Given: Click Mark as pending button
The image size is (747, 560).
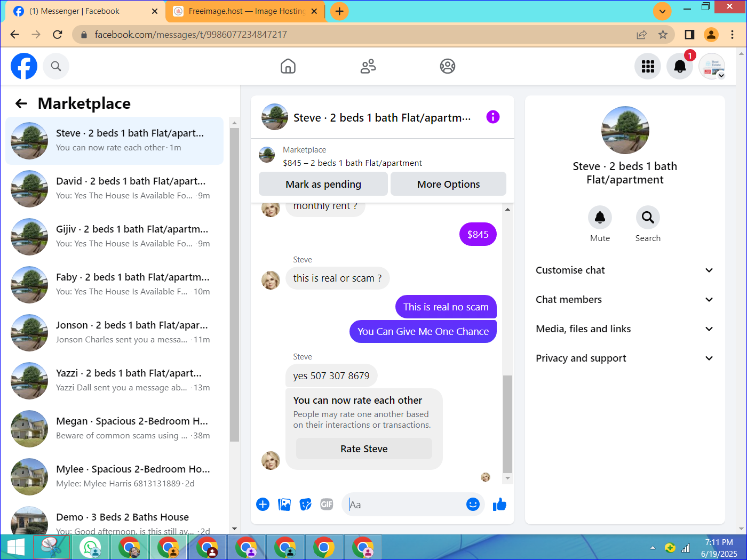Looking at the screenshot, I should tap(323, 184).
